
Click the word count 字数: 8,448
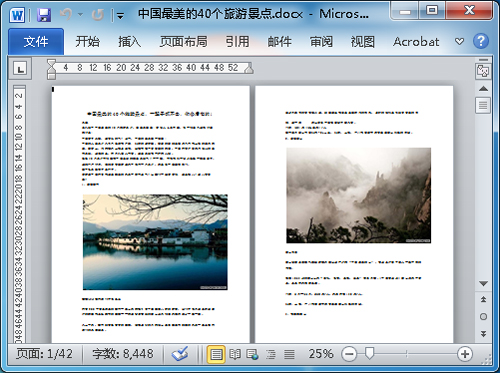[x=123, y=354]
